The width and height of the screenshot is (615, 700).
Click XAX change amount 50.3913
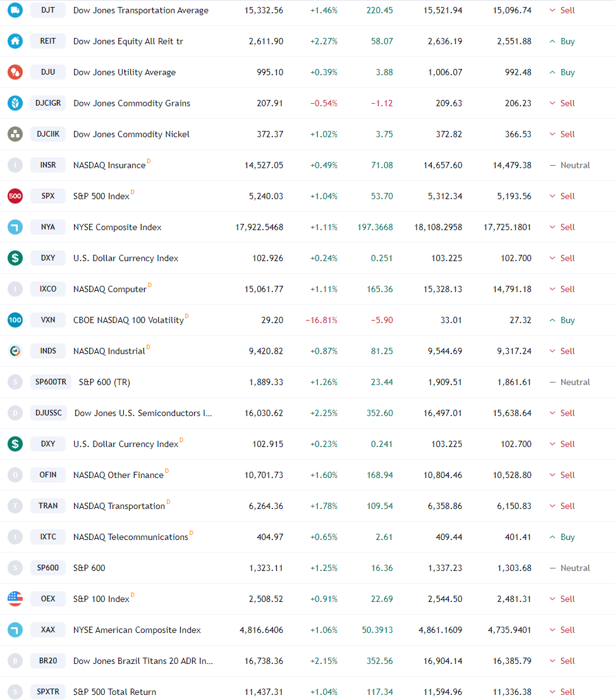[x=377, y=630]
